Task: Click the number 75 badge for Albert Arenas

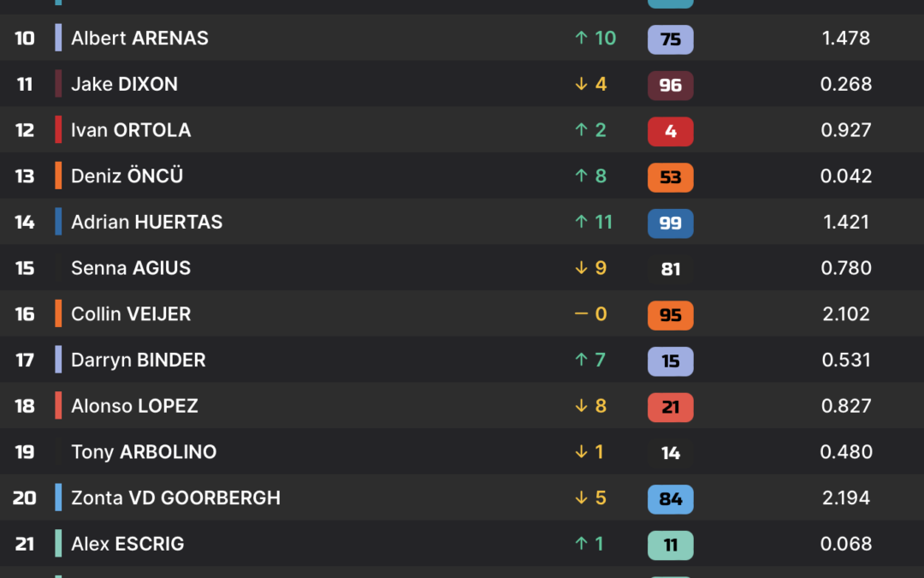Action: pos(670,39)
